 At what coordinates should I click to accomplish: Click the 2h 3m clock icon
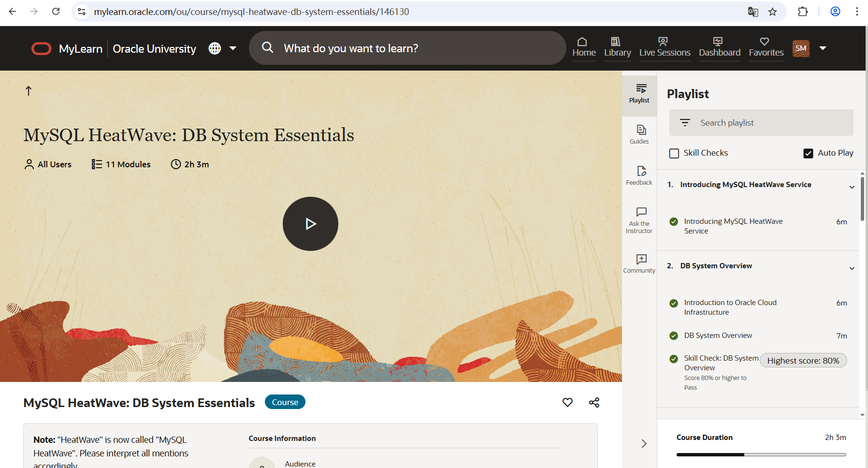[x=176, y=164]
